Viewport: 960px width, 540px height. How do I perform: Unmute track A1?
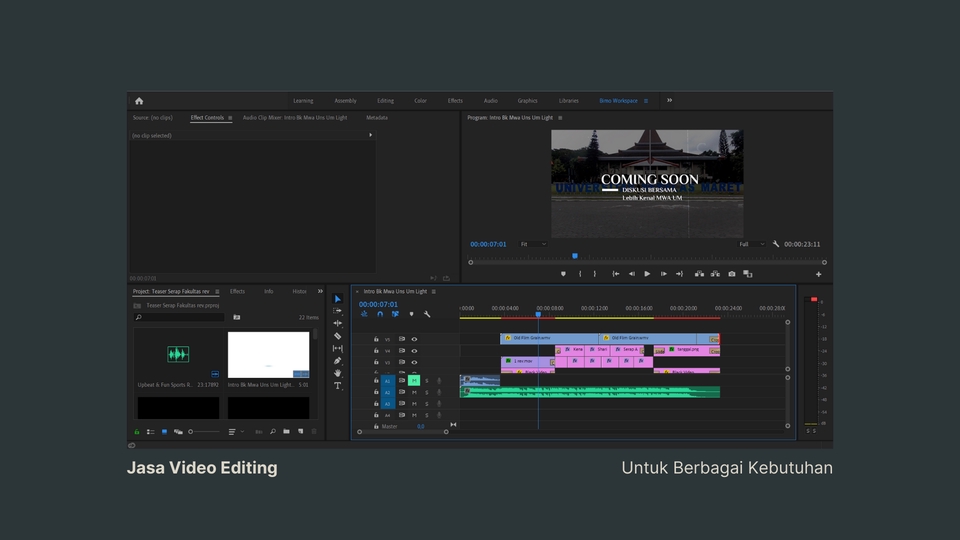pos(414,381)
